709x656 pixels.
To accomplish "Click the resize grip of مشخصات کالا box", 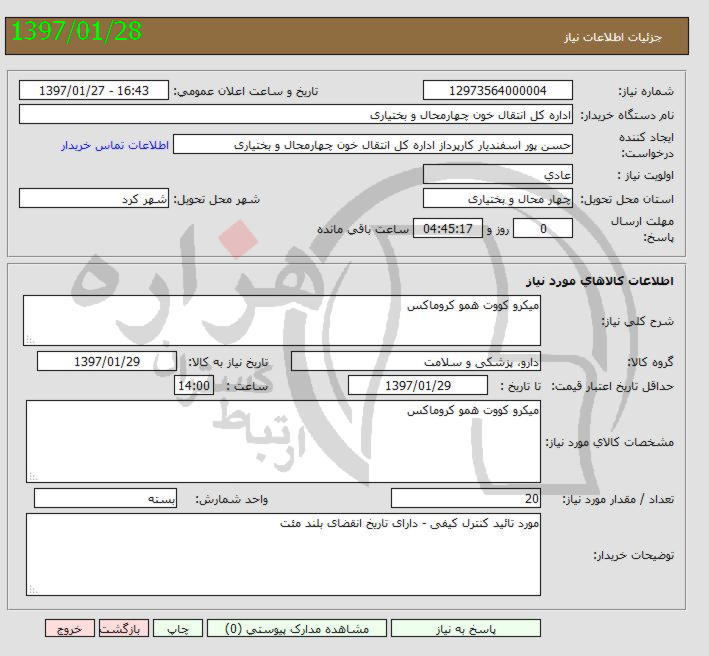I will (x=33, y=476).
